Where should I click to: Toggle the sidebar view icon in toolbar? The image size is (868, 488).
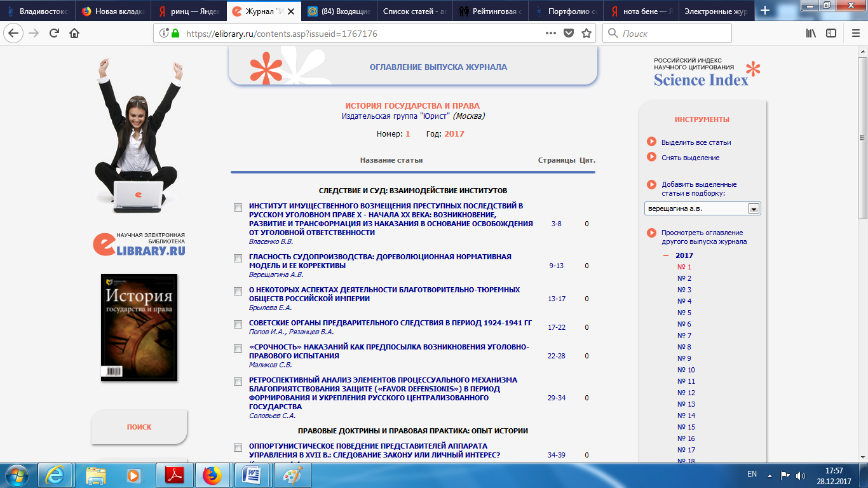pos(831,34)
